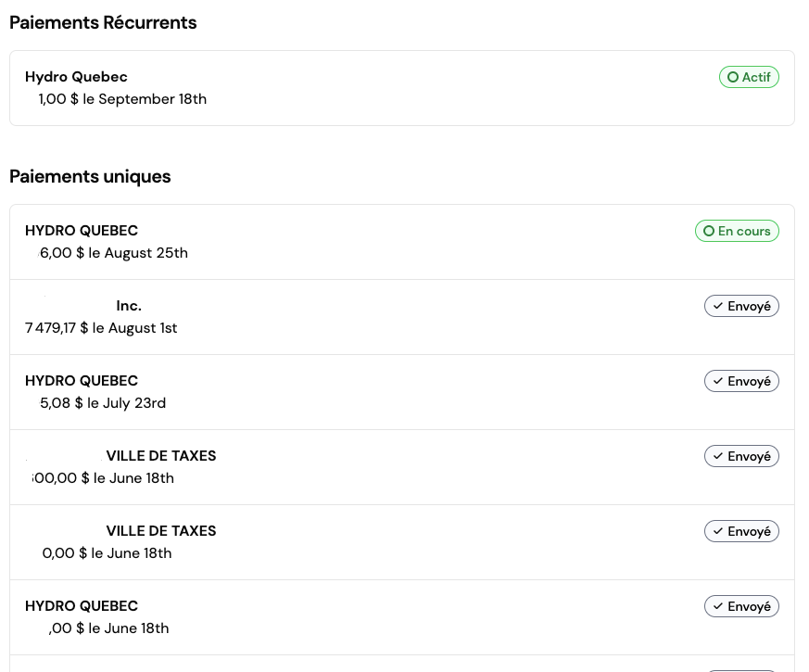Click the Envoyé checkmark on the HYDRO QUEBEC June 18th row
Screen dimensions: 809x672
(x=718, y=606)
